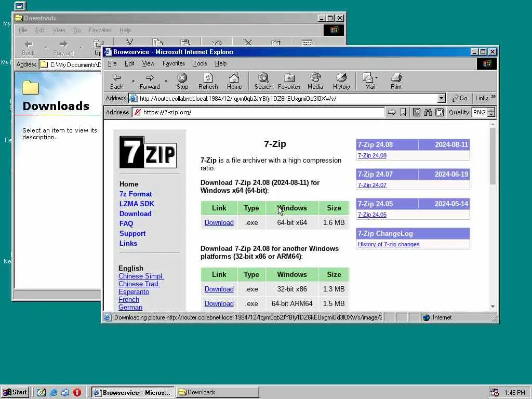Launch Internet Explorer from quick launch

54,393
